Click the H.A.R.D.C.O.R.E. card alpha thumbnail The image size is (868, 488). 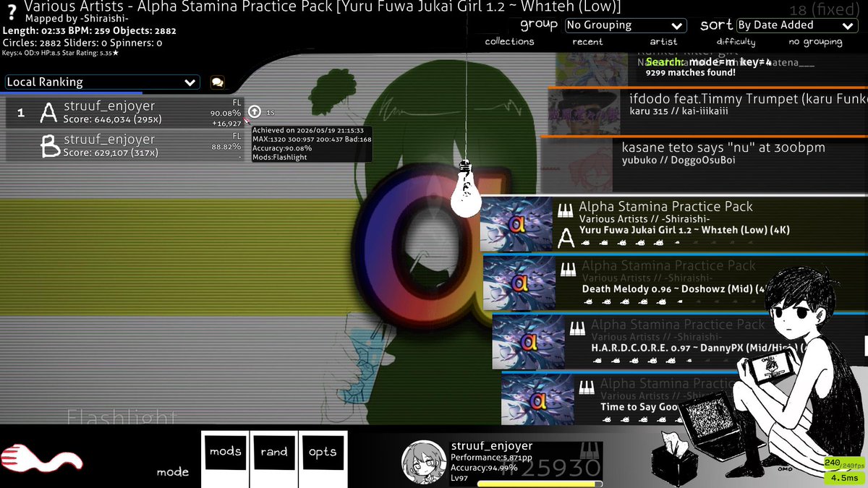tap(529, 343)
